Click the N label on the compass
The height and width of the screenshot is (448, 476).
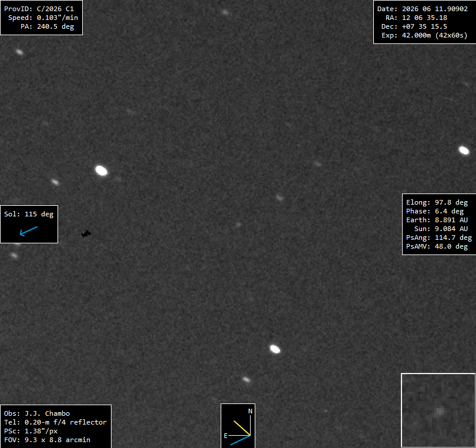click(250, 411)
